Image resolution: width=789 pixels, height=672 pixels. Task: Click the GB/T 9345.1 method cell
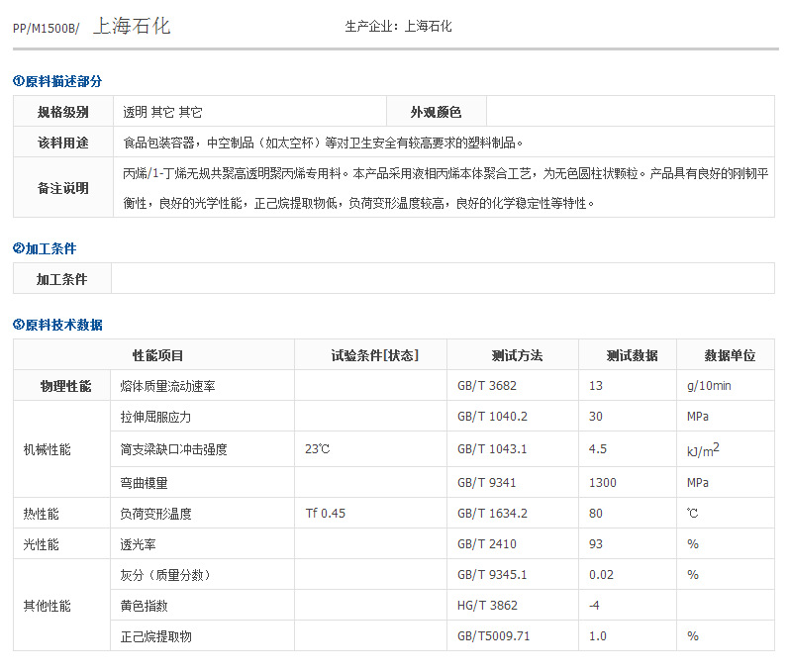(513, 574)
